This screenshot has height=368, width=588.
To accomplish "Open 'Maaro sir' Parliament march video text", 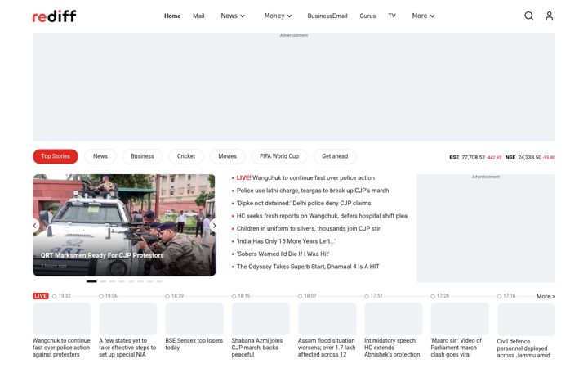I will [x=456, y=348].
